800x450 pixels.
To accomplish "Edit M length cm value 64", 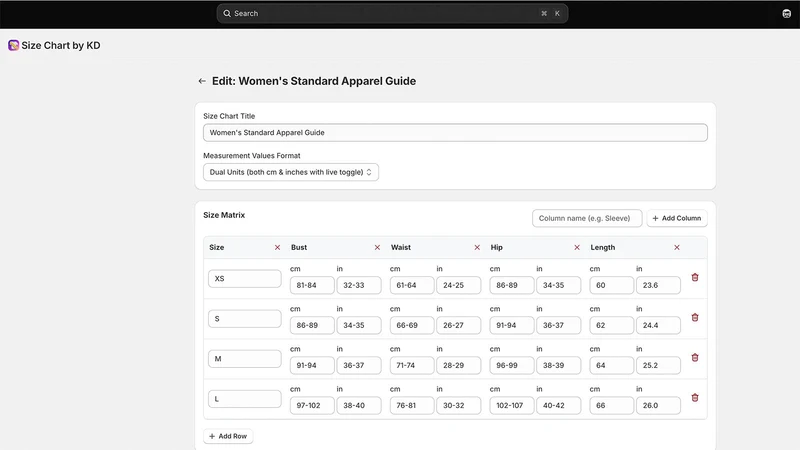I will click(x=612, y=365).
